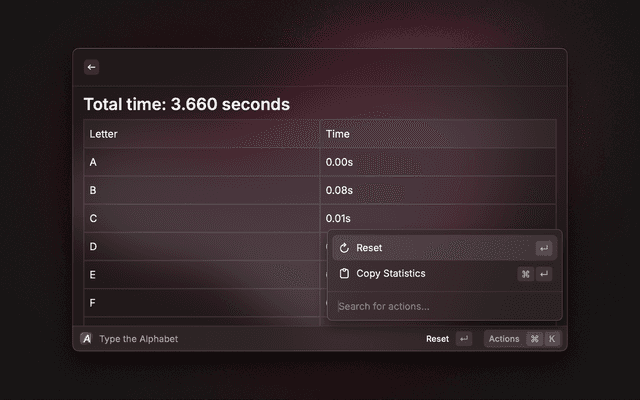Image resolution: width=640 pixels, height=400 pixels.
Task: Click the Reset button in bottom bar
Action: click(x=437, y=339)
